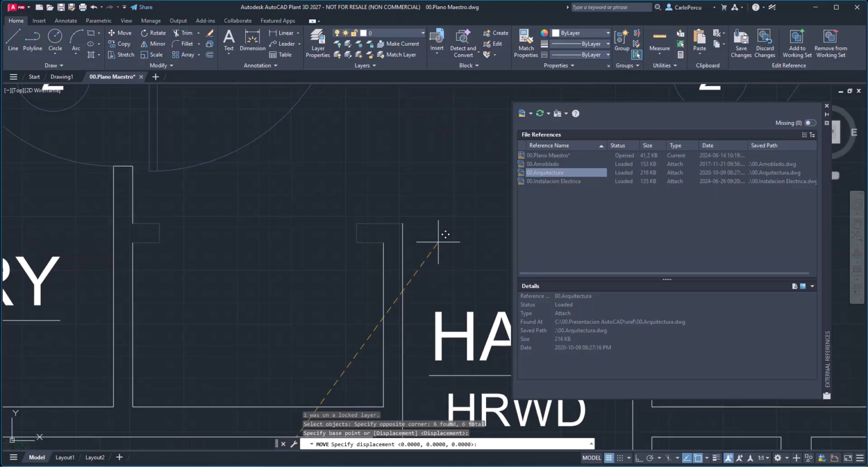Click the Create block button
The image size is (868, 467).
(496, 33)
